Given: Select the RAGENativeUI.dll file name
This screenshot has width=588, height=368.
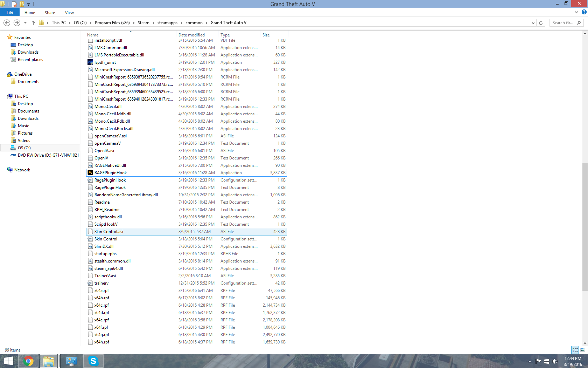Looking at the screenshot, I should (x=110, y=165).
